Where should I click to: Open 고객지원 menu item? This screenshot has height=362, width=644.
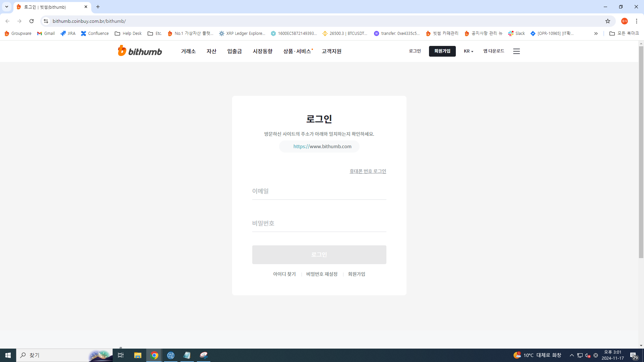pyautogui.click(x=331, y=51)
